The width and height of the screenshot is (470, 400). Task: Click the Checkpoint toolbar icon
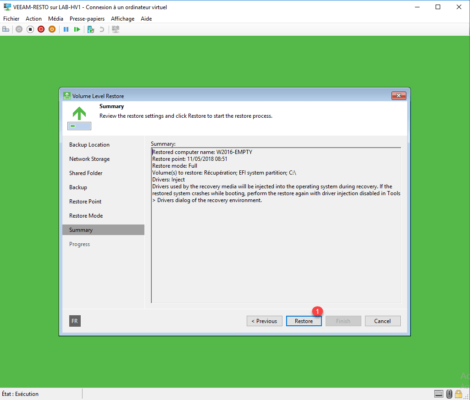(x=90, y=29)
